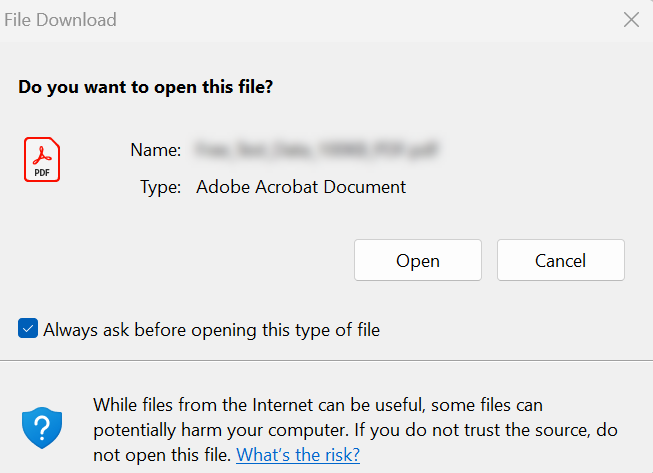This screenshot has width=653, height=473.
Task: Click the 'Adobe Acrobat Document' type text
Action: [x=301, y=186]
